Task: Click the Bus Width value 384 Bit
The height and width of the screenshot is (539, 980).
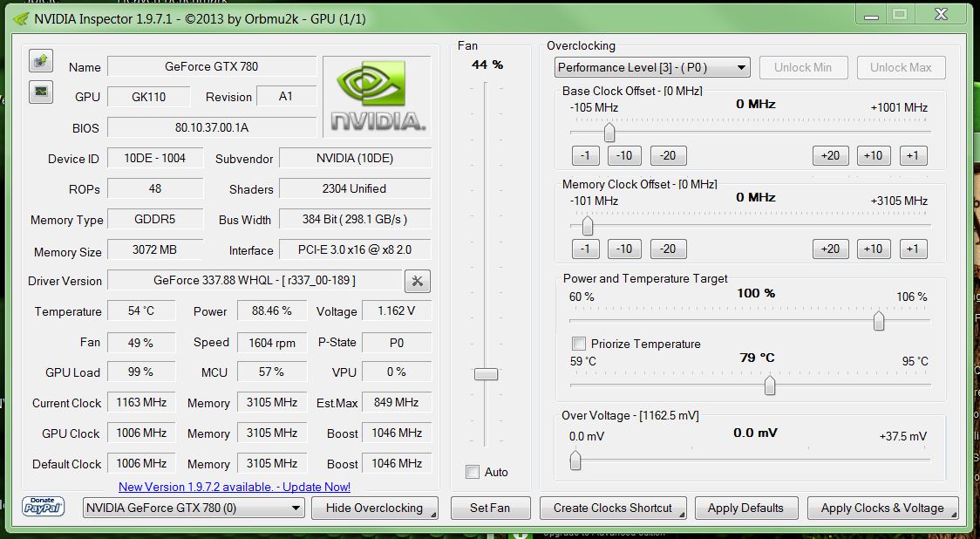Action: click(x=354, y=220)
